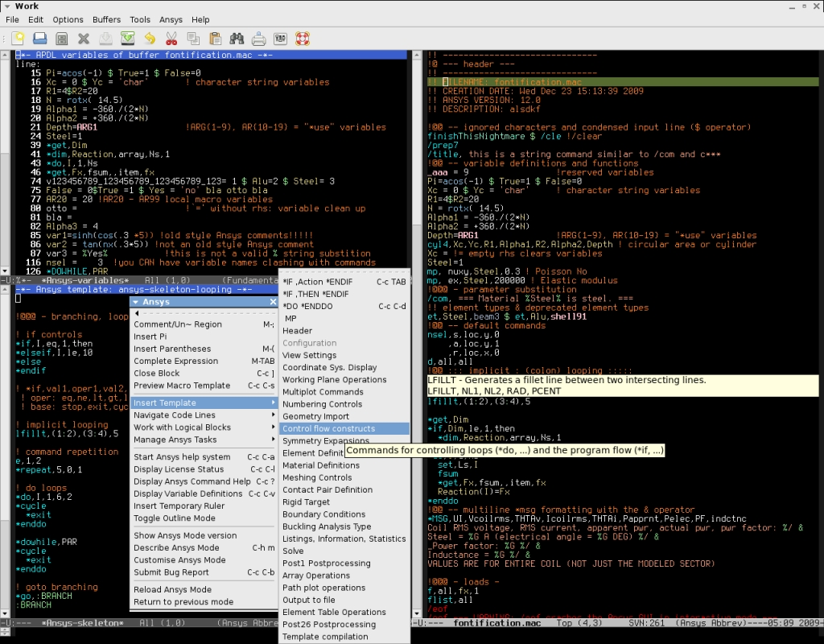Select Display Ansys Command Help
This screenshot has width=824, height=644.
[x=204, y=481]
